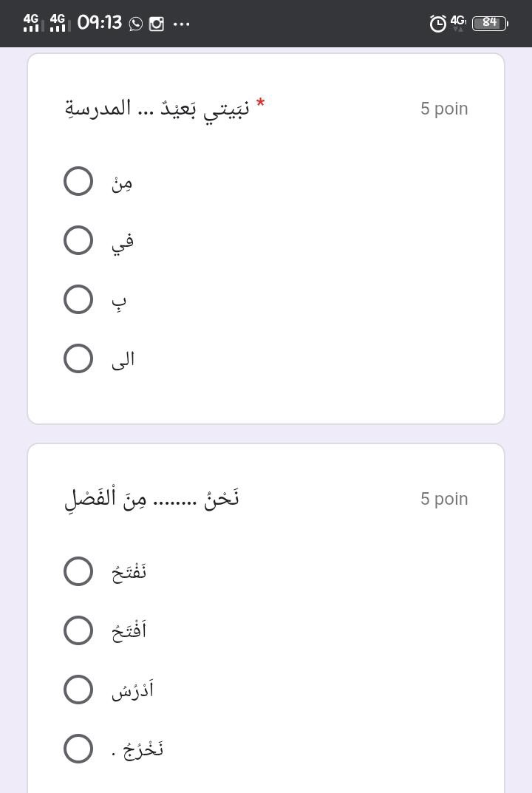Tap the battery level indicator

tap(489, 23)
